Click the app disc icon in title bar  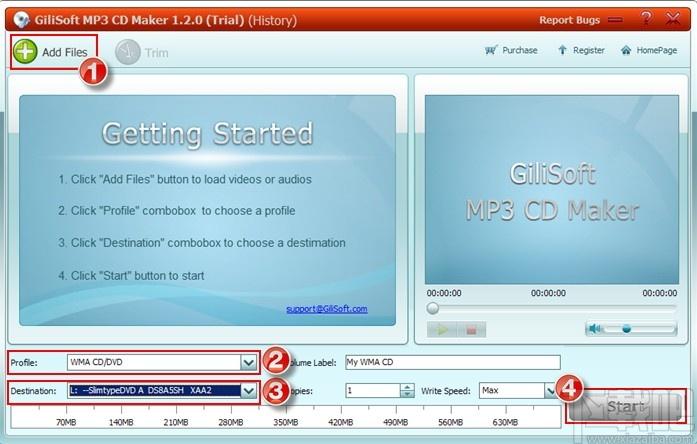click(21, 20)
